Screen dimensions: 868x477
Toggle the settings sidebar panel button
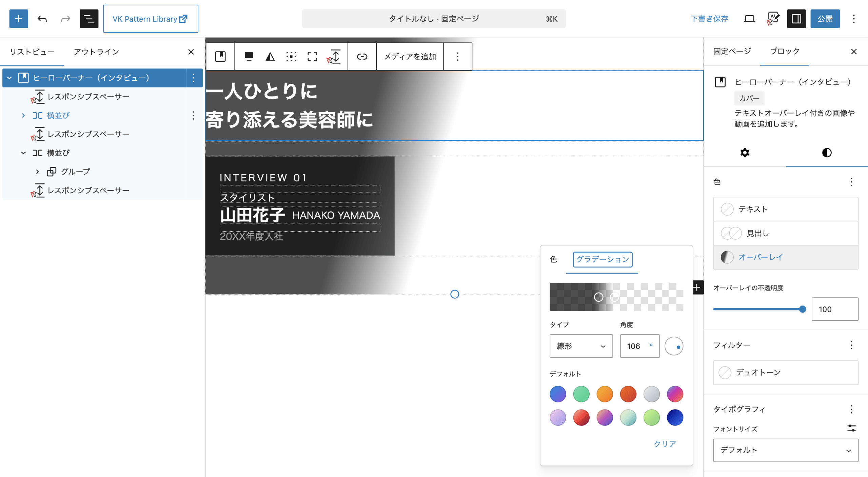click(796, 19)
